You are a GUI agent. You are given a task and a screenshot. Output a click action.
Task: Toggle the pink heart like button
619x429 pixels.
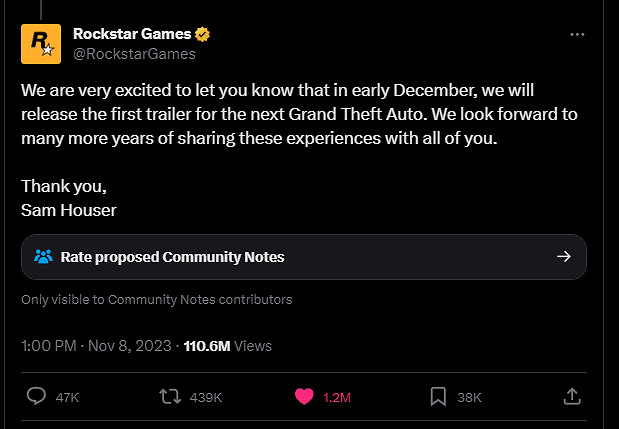tap(304, 397)
